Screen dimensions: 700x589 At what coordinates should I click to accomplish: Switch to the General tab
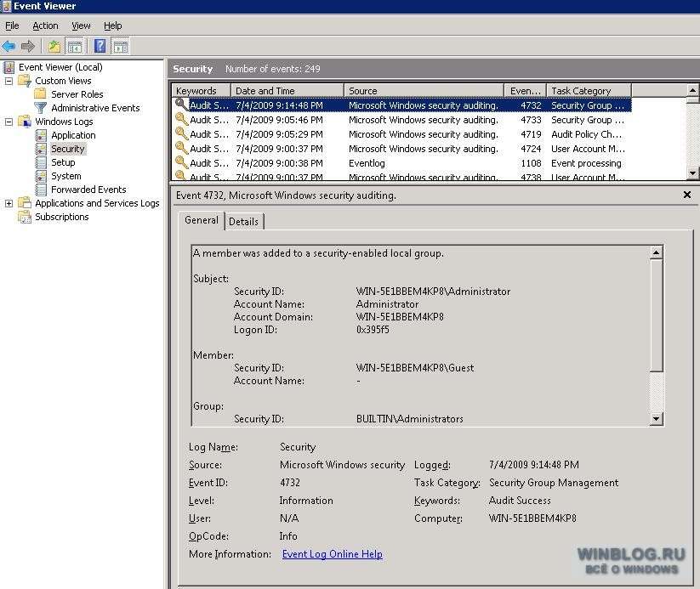click(x=202, y=220)
